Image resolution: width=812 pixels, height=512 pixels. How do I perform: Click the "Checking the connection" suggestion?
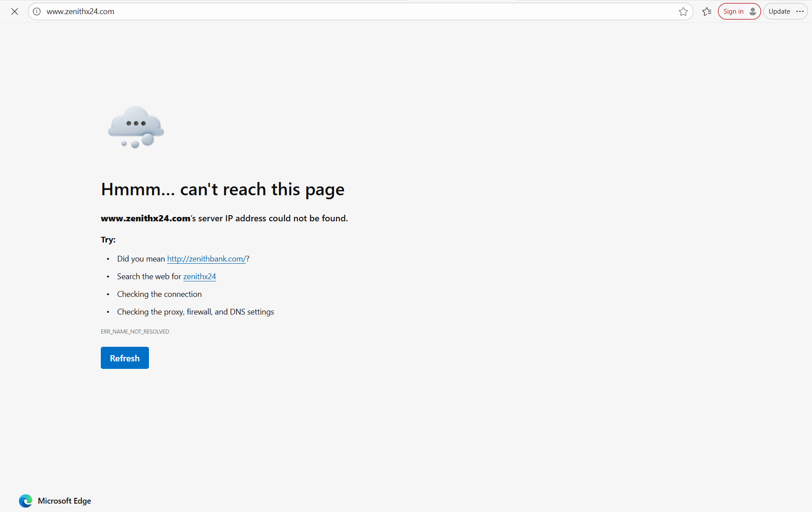(159, 294)
